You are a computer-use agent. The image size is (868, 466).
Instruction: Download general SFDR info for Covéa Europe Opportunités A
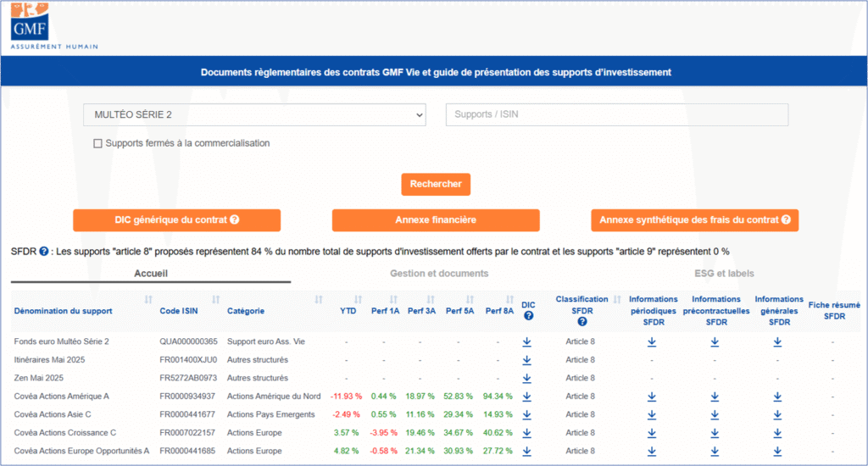778,451
